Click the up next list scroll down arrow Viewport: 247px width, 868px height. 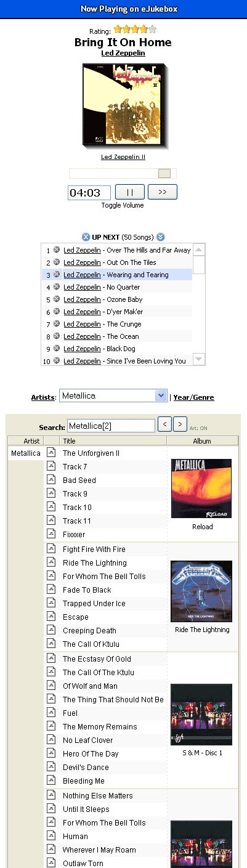[199, 359]
